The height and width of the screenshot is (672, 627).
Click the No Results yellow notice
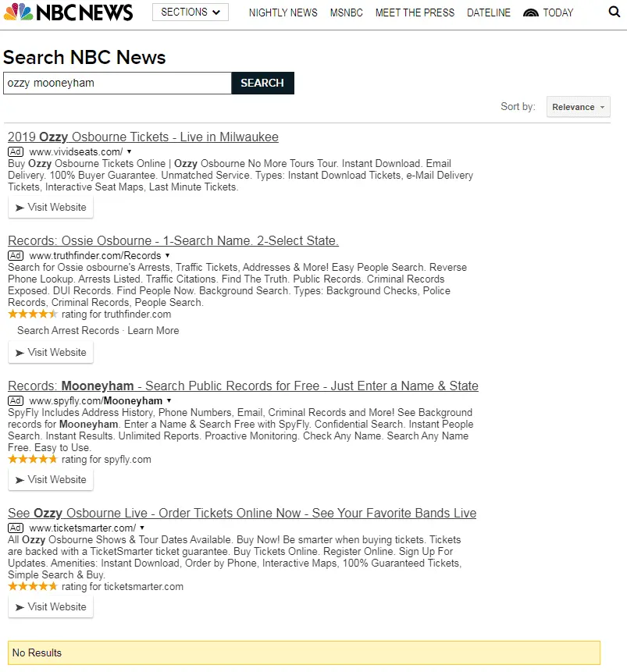click(x=304, y=652)
